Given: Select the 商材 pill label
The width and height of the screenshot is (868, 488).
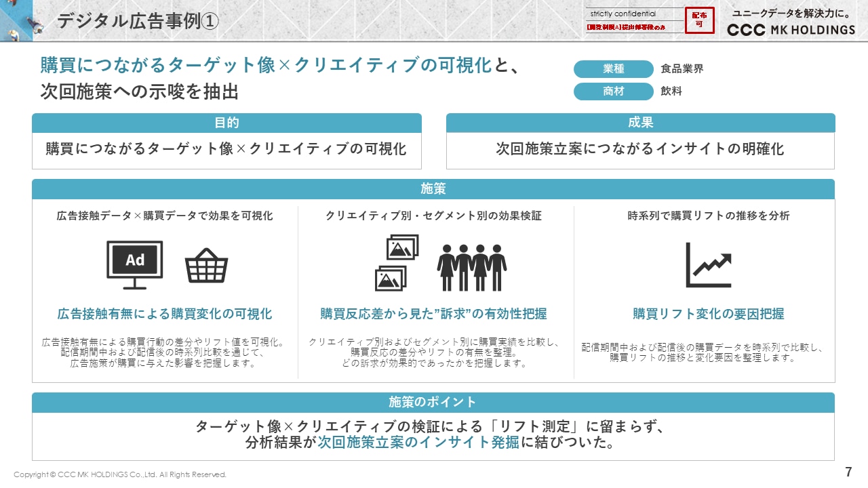Looking at the screenshot, I should [x=613, y=91].
